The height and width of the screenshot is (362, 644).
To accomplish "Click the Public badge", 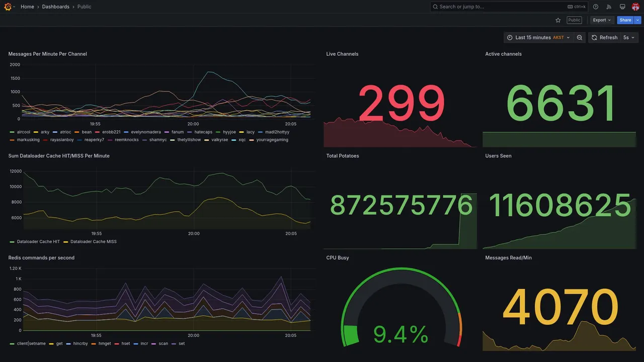I will click(x=574, y=20).
